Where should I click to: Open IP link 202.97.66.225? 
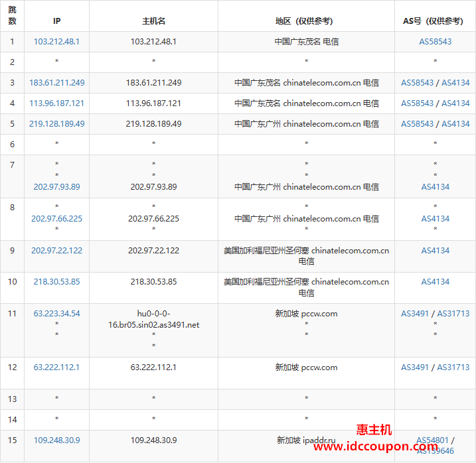(57, 219)
